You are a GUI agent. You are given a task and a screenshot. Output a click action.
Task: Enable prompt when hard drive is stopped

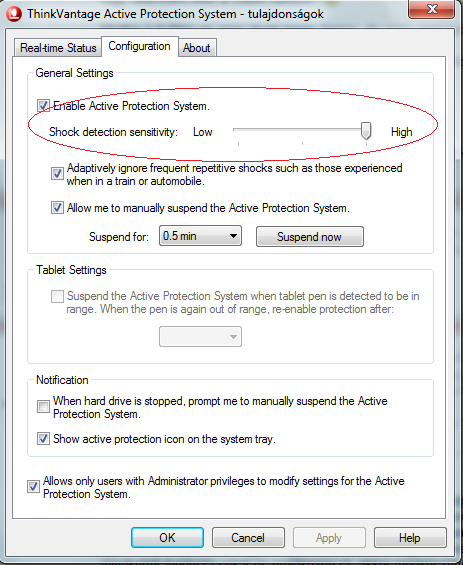(x=43, y=406)
